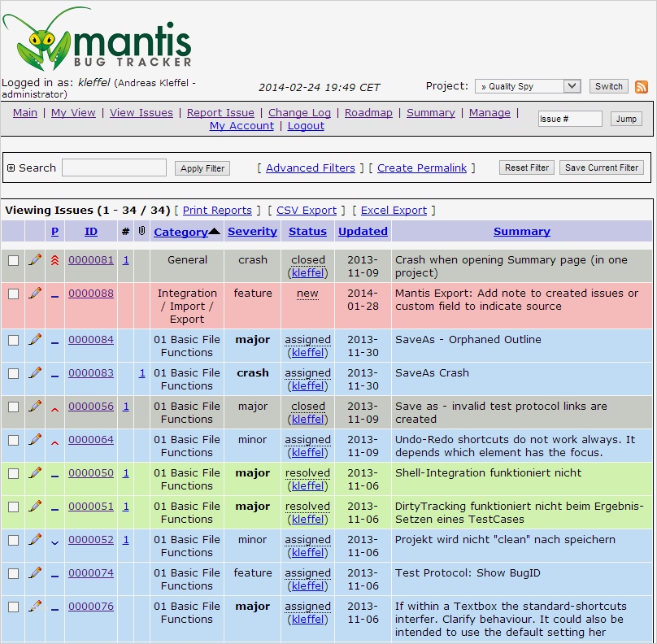The image size is (657, 644).
Task: Click Save Current Filter button
Action: point(602,168)
